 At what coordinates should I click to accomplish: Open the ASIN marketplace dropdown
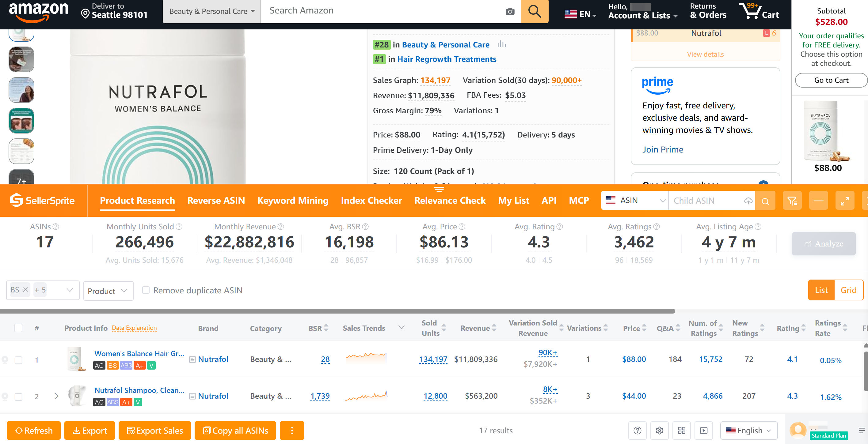tap(635, 201)
